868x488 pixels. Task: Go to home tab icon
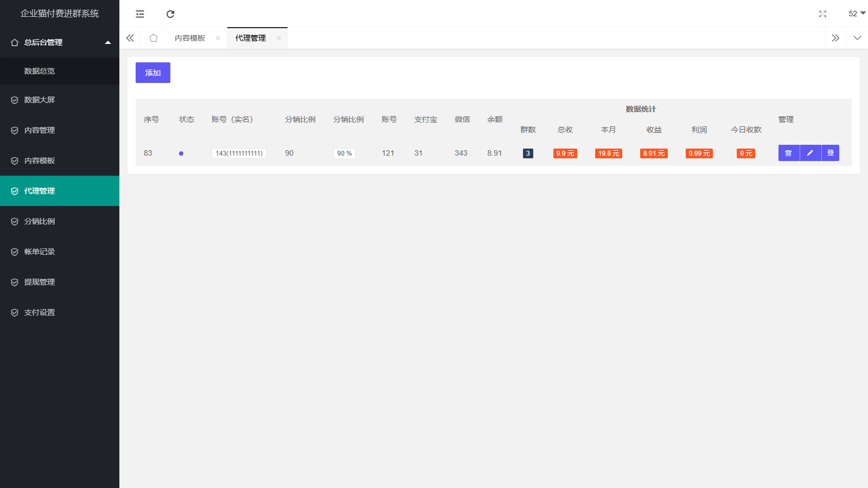[x=154, y=38]
